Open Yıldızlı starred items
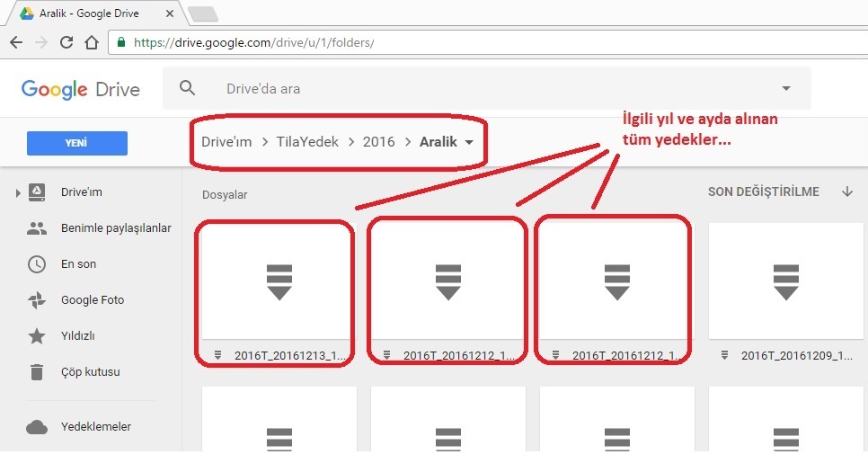The image size is (868, 472). pyautogui.click(x=78, y=336)
